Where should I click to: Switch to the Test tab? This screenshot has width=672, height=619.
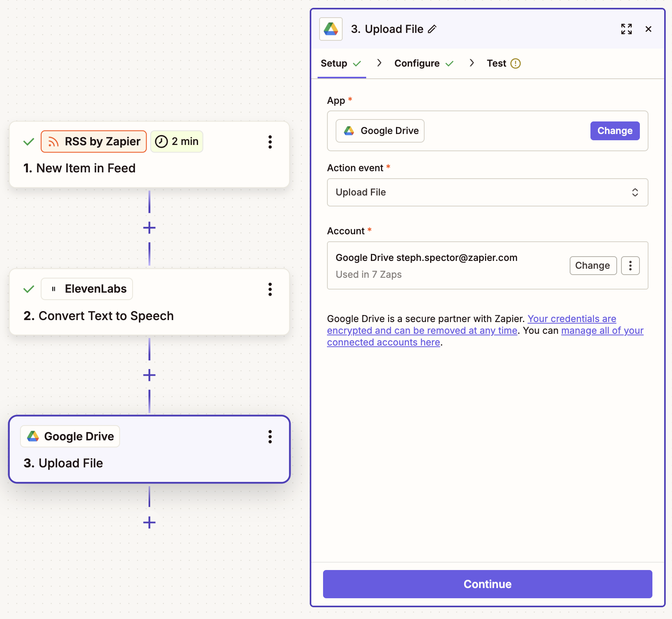496,63
